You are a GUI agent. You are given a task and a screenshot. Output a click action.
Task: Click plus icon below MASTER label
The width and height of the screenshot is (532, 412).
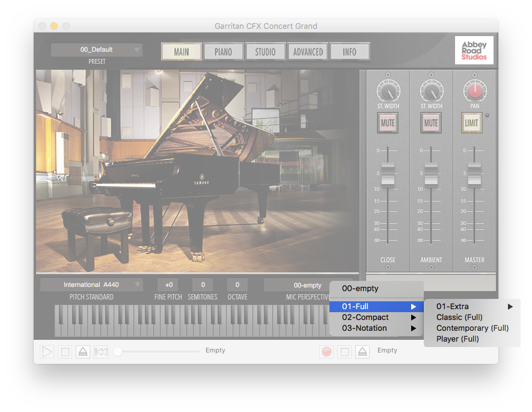pos(475,268)
